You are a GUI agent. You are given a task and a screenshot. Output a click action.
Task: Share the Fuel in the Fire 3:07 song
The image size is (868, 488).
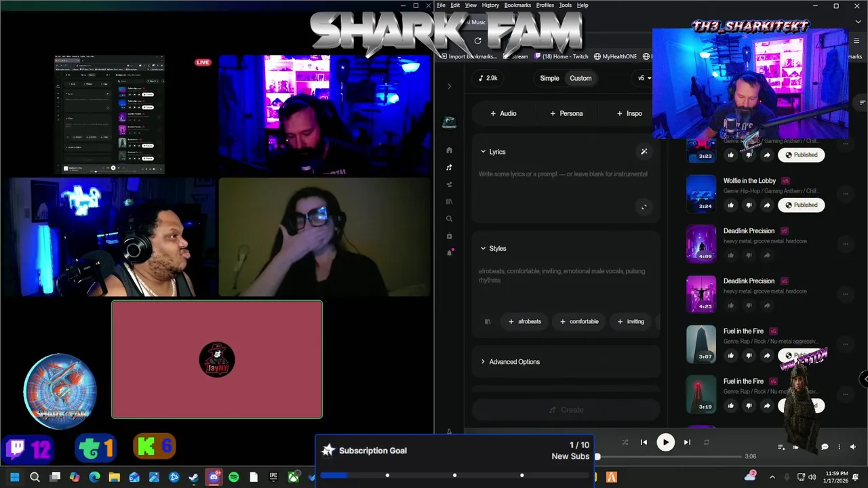767,355
